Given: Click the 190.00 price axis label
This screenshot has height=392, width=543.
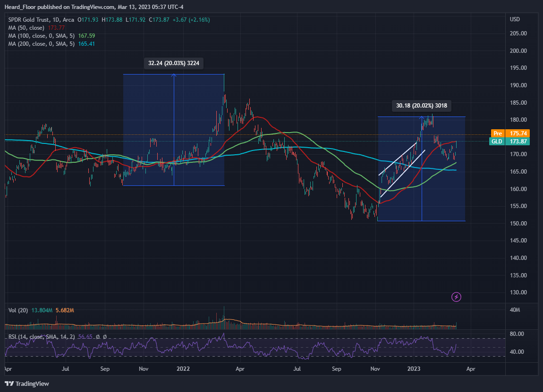Looking at the screenshot, I should tap(518, 85).
